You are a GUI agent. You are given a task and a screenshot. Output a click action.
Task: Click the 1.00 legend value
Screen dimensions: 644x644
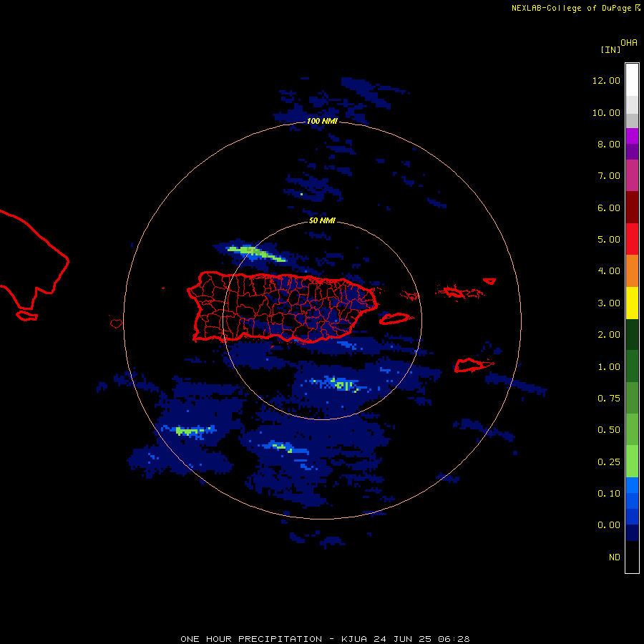pos(609,367)
